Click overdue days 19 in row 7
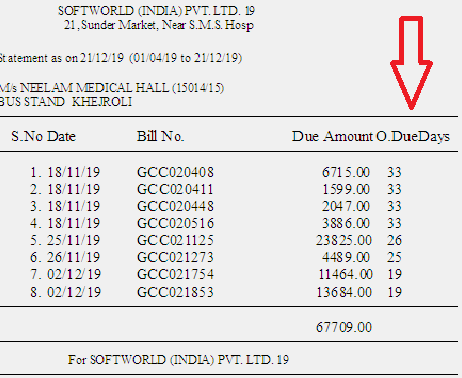The image size is (462, 378). [x=395, y=274]
